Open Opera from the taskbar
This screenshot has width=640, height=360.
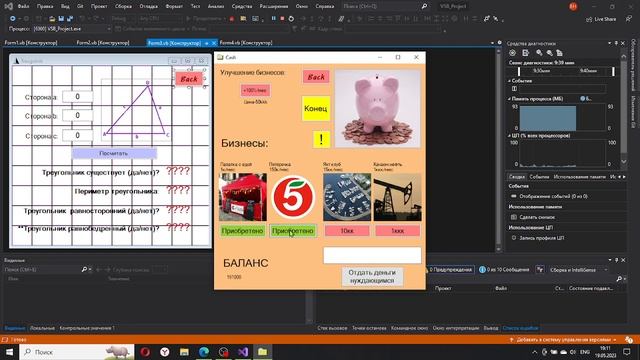tap(145, 352)
